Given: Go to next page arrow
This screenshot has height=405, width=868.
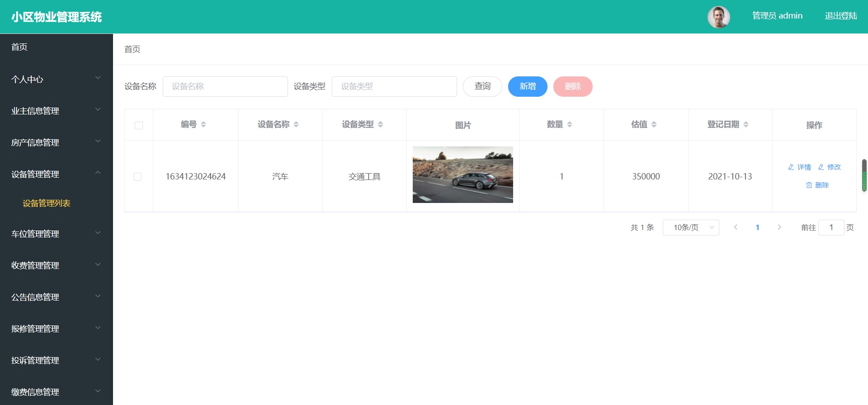Looking at the screenshot, I should tap(779, 227).
